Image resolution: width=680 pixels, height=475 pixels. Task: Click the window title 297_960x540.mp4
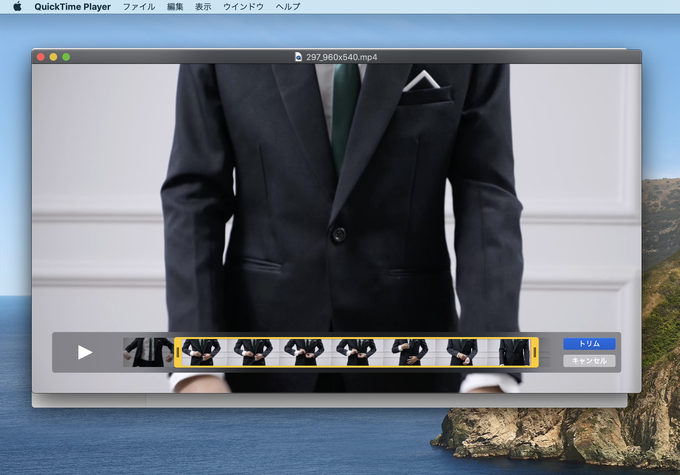(342, 57)
